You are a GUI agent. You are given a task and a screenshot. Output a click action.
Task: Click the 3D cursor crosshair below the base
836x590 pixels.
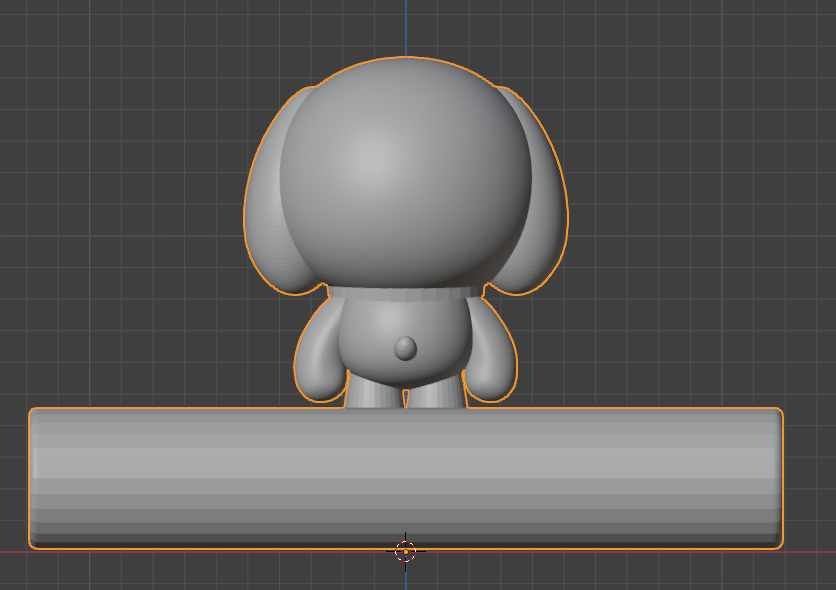coord(405,551)
